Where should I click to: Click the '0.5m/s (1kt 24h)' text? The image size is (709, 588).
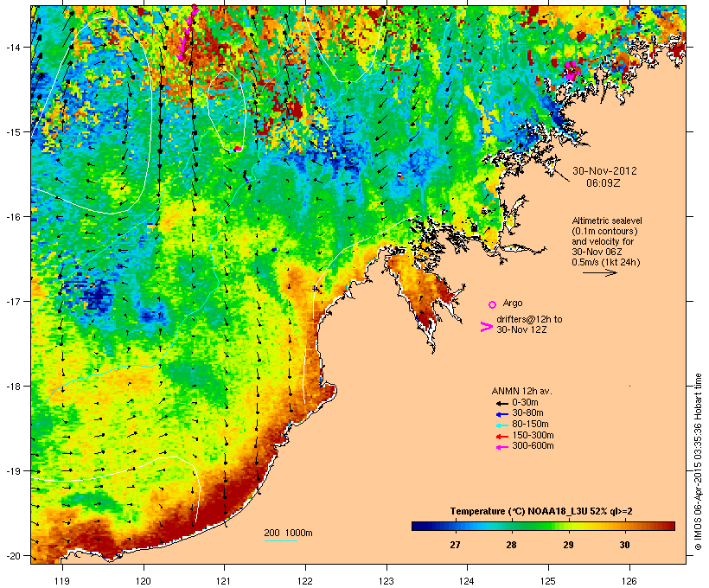pos(606,262)
